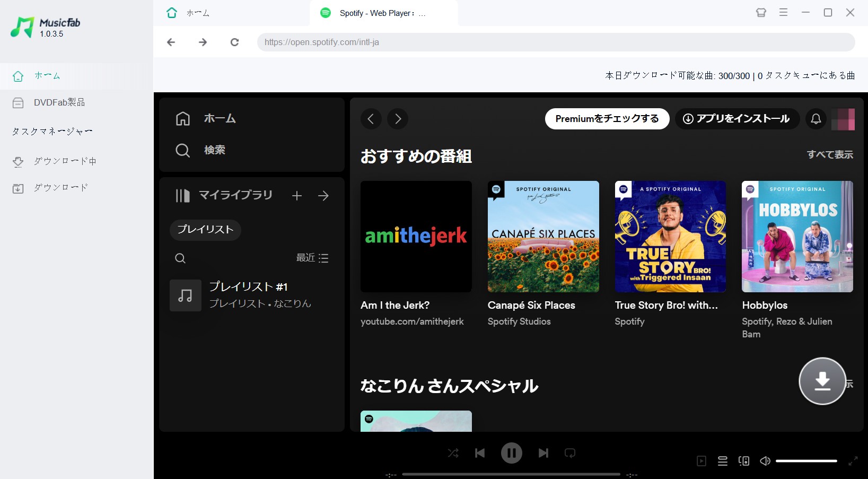Open the ダウンロード completed list
The height and width of the screenshot is (479, 868).
76,188
